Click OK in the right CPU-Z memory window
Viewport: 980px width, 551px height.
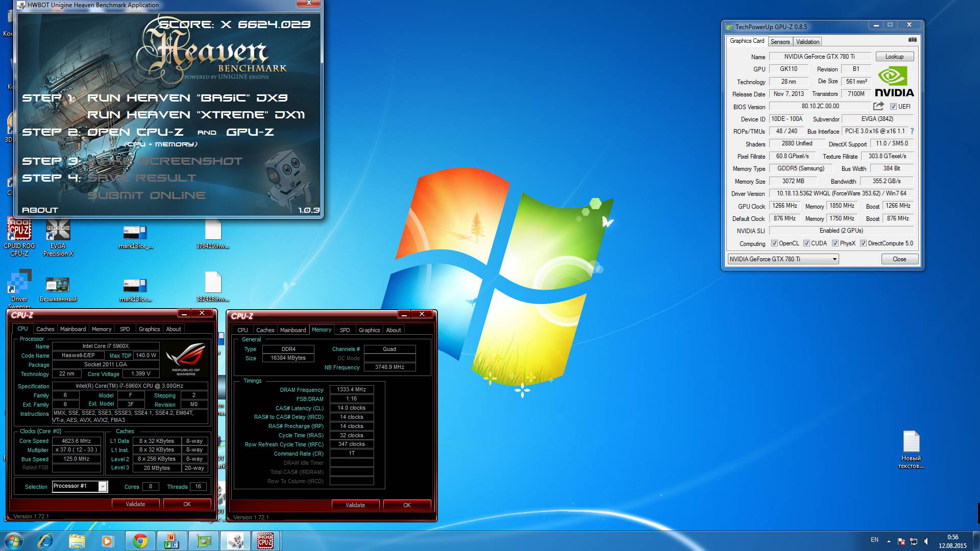click(407, 505)
